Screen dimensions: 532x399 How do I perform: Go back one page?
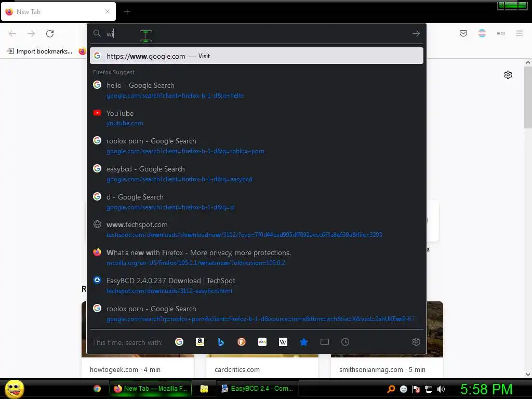point(12,34)
